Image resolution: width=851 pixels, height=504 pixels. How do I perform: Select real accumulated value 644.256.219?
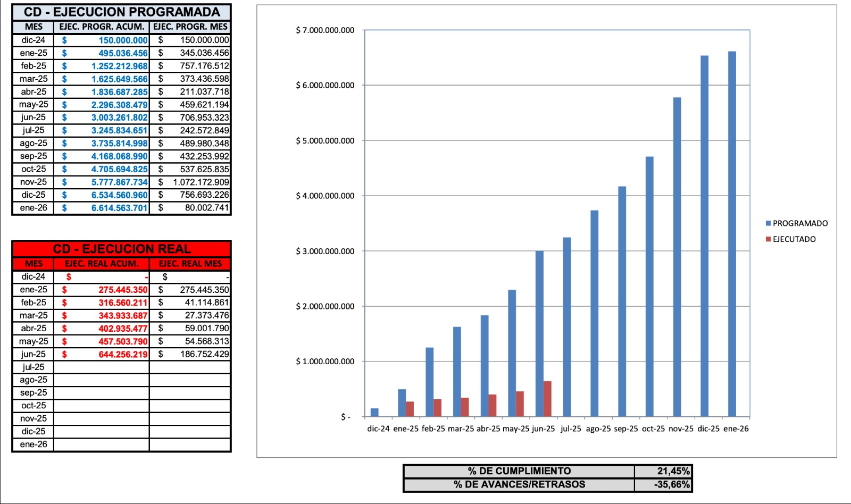click(122, 354)
